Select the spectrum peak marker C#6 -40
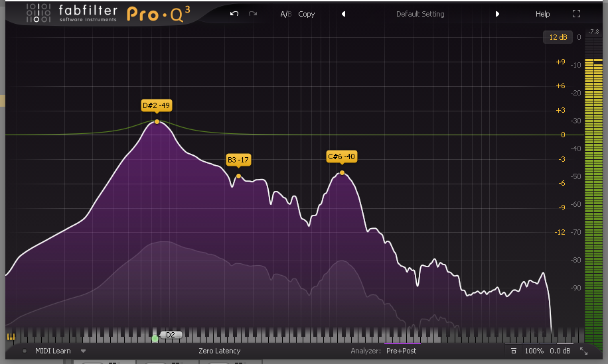This screenshot has height=364, width=608. (x=342, y=172)
